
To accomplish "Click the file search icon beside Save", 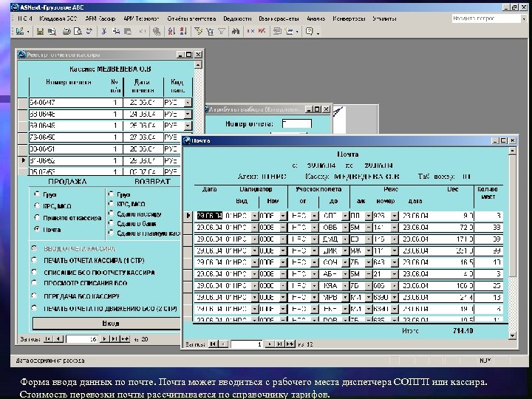I will coord(52,32).
